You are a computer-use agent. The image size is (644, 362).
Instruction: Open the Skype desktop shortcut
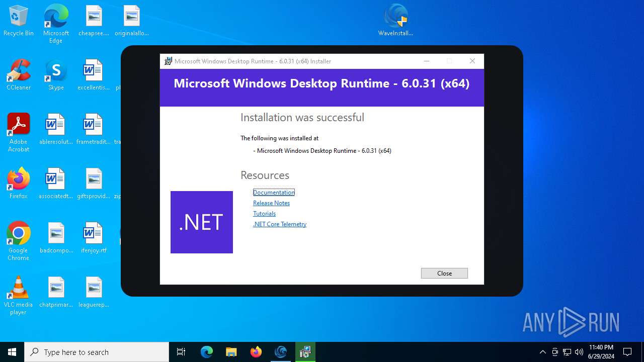[x=56, y=75]
